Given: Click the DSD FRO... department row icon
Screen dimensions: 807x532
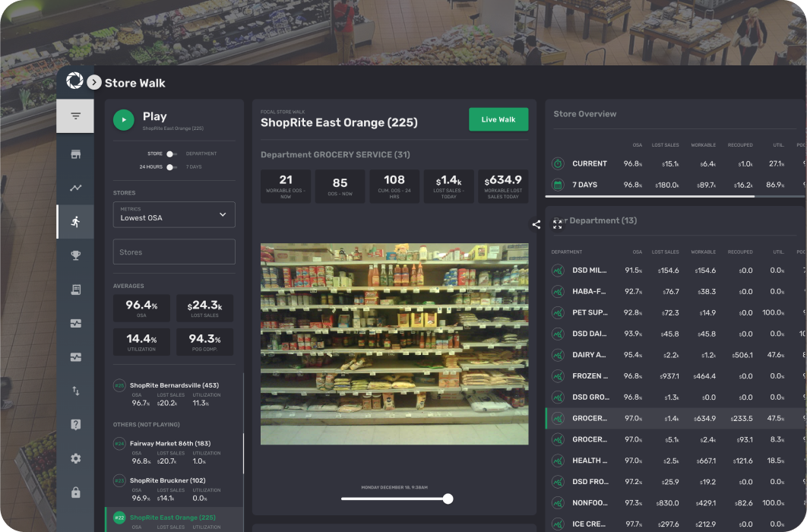Looking at the screenshot, I should click(558, 482).
